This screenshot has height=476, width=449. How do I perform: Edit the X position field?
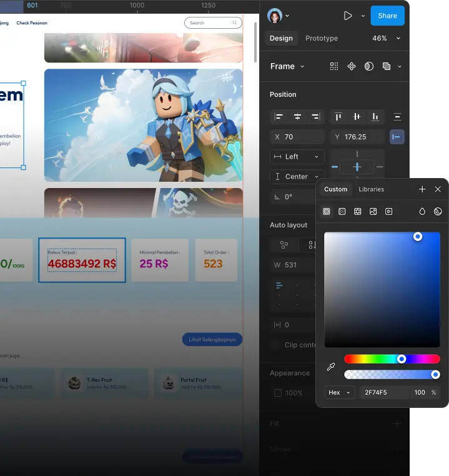pyautogui.click(x=297, y=137)
